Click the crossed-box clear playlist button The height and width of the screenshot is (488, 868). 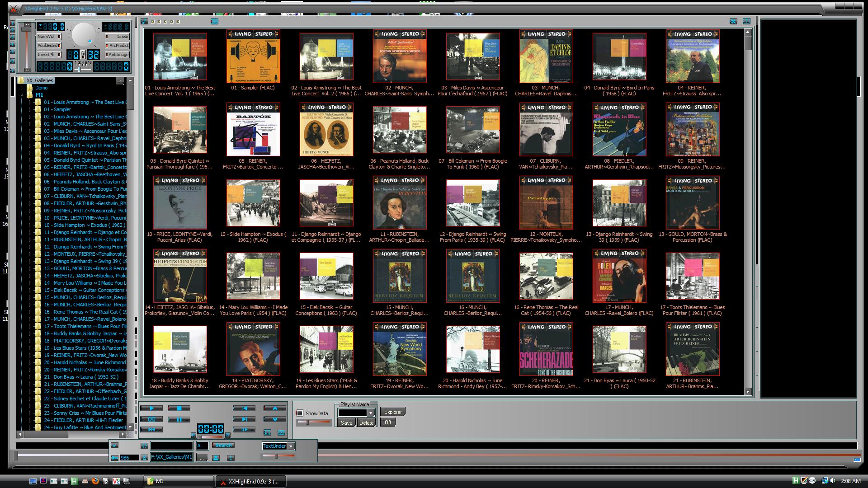coord(151,419)
